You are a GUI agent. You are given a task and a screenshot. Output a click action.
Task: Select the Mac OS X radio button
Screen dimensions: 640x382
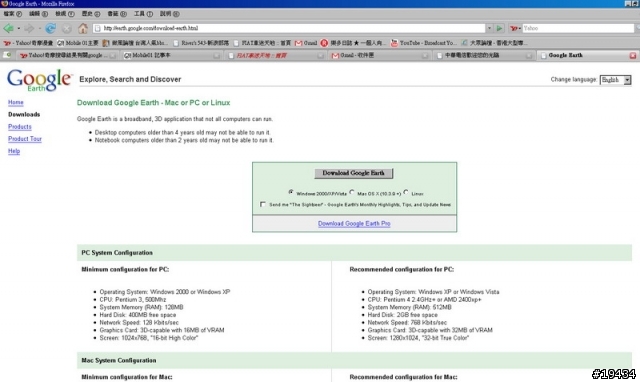(352, 192)
